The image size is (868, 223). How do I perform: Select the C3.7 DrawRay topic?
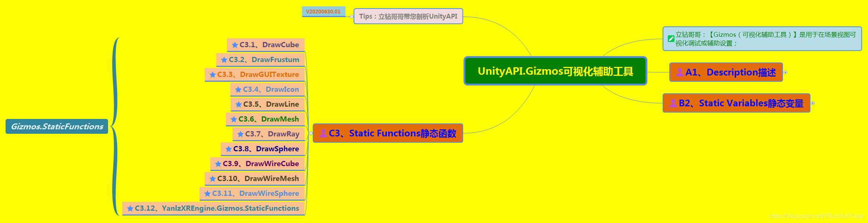tap(269, 134)
